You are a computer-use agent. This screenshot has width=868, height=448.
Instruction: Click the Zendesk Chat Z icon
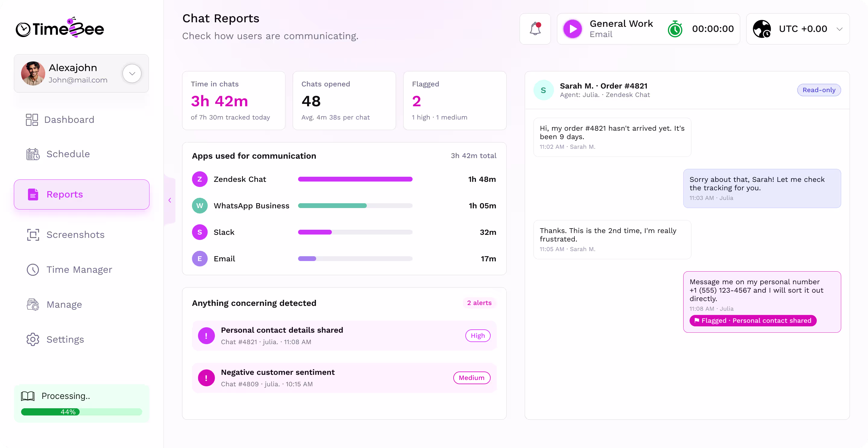200,179
